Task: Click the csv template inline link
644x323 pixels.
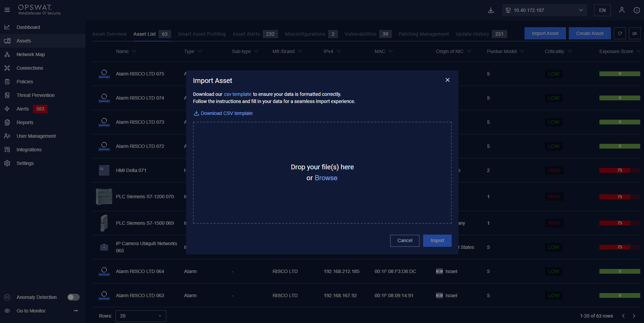Action: pyautogui.click(x=237, y=94)
